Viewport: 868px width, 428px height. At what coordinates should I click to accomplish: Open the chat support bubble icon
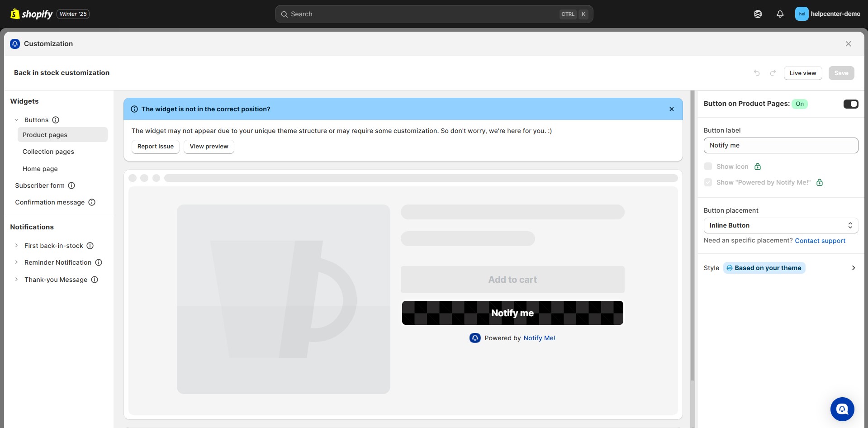(x=842, y=409)
